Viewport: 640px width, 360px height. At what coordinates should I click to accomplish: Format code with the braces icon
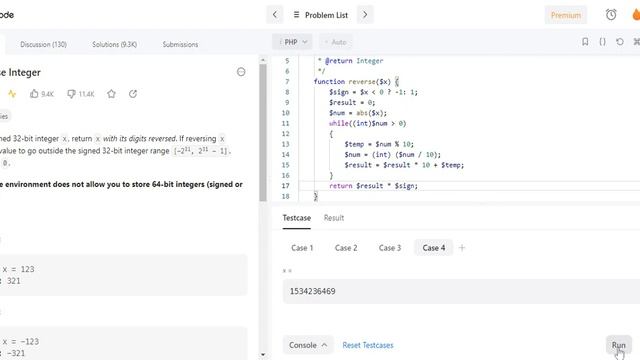(602, 42)
